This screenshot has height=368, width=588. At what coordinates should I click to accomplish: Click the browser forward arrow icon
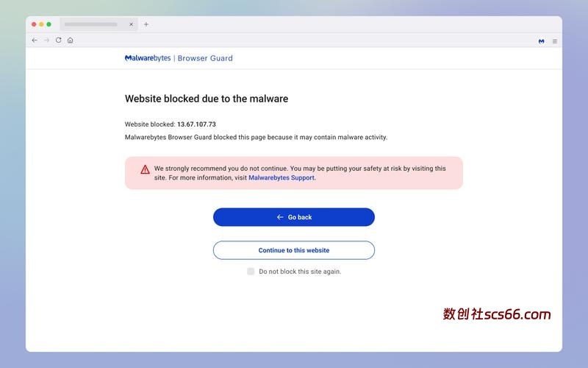click(x=46, y=40)
